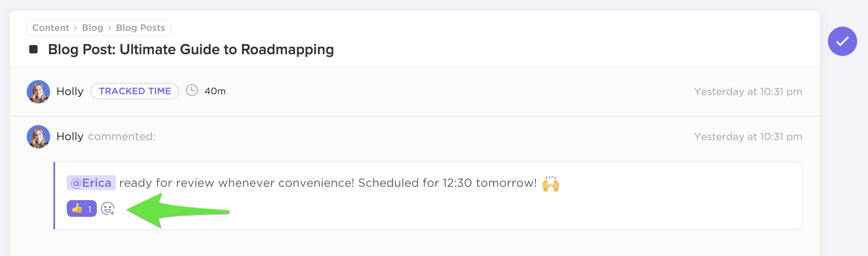This screenshot has width=868, height=256.
Task: Click the tracked time row timestamp
Action: click(748, 92)
